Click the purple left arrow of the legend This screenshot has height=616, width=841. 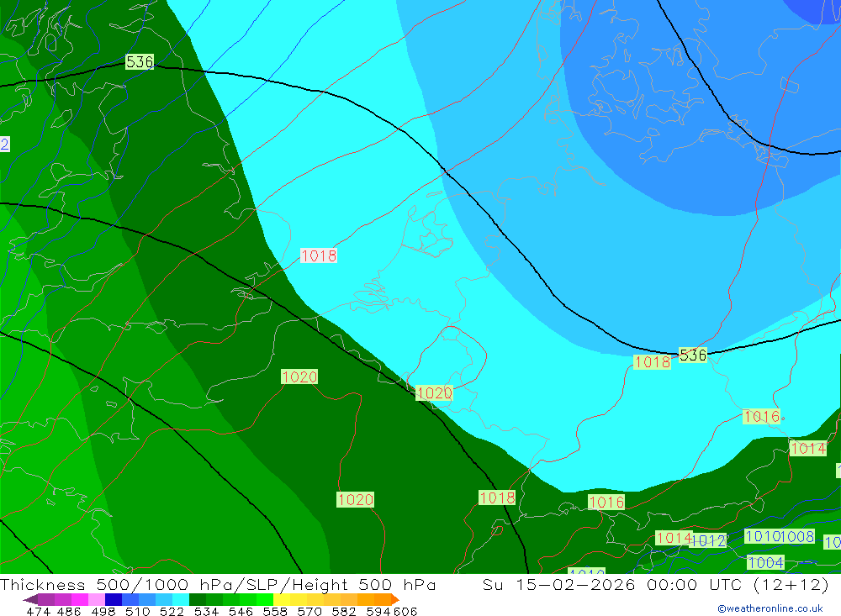click(x=30, y=600)
